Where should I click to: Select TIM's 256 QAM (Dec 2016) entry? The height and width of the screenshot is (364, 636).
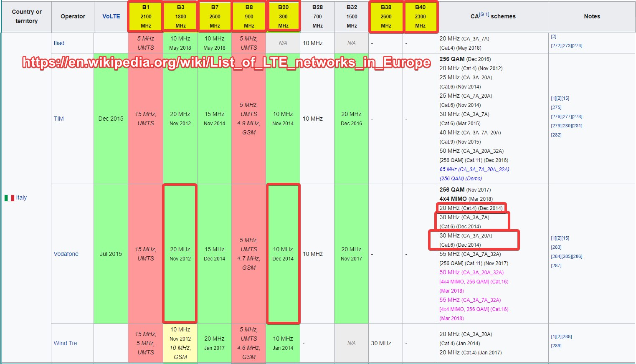(465, 59)
